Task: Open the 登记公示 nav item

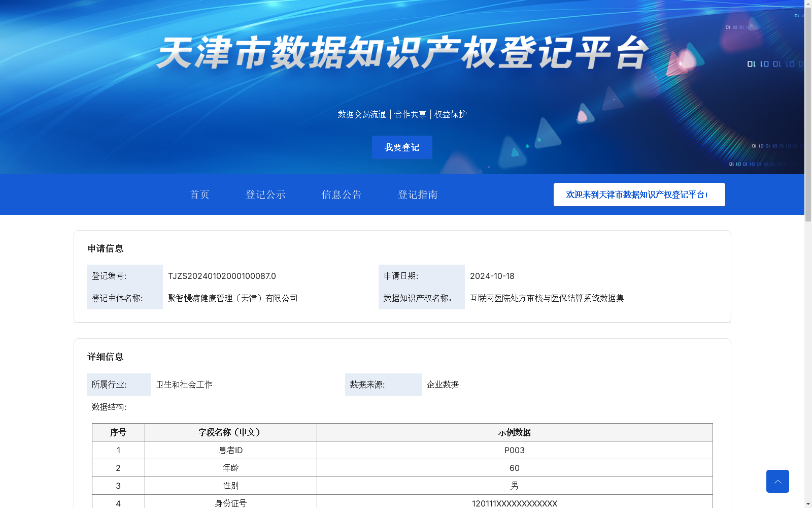Action: (x=265, y=195)
